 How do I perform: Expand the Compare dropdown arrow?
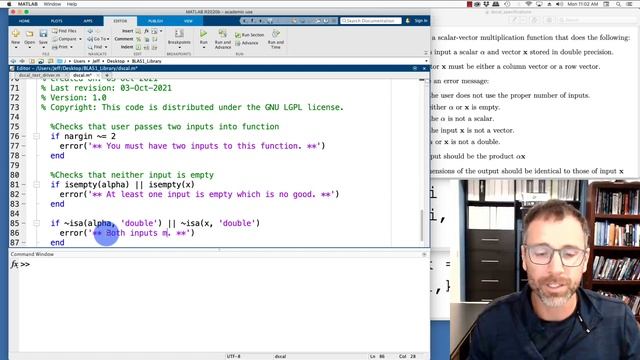pyautogui.click(x=80, y=39)
